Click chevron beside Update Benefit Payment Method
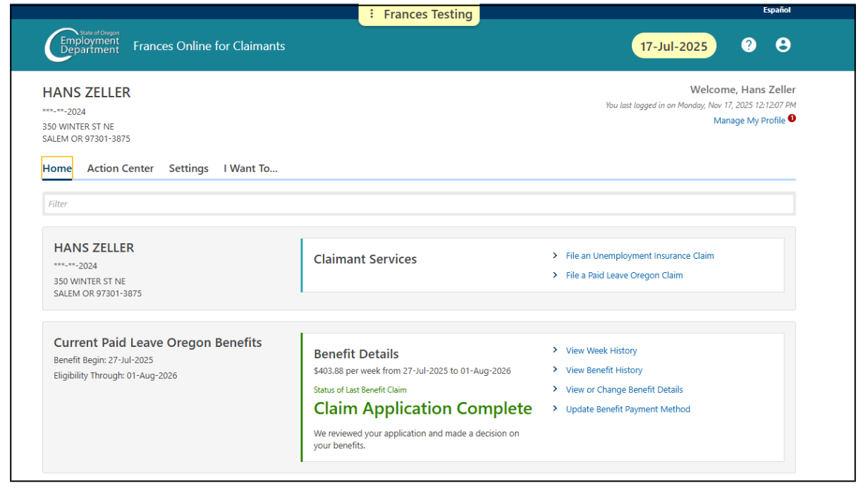 (555, 409)
